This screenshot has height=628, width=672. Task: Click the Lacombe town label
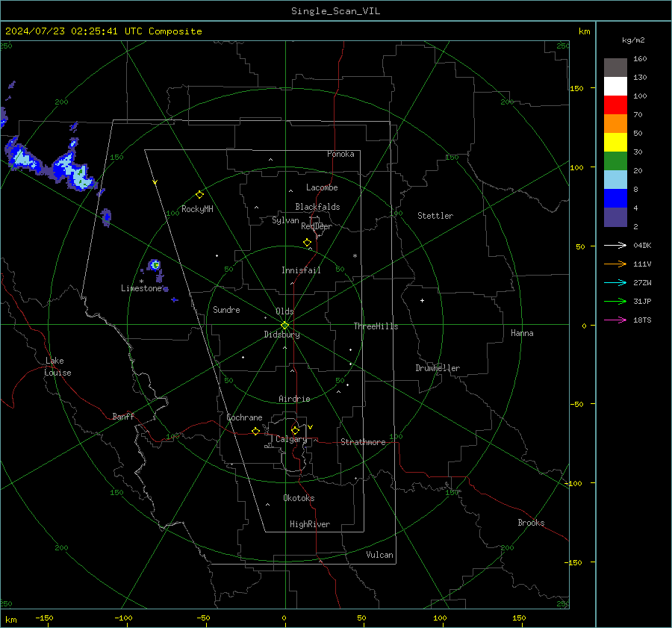322,187
